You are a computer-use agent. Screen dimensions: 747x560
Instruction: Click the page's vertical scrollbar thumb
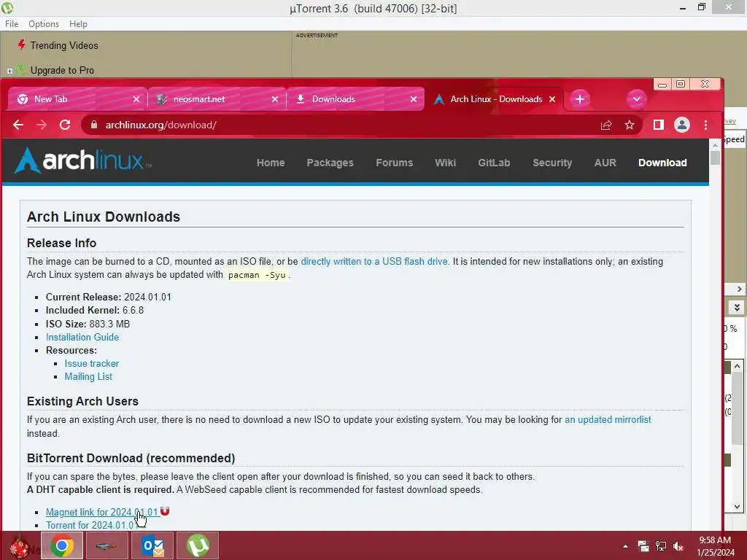[715, 157]
